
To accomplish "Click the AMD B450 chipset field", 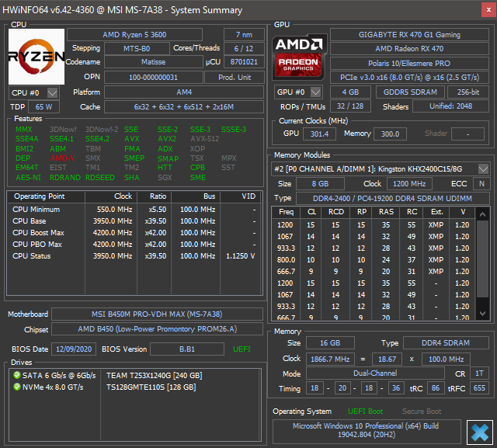I will (157, 329).
